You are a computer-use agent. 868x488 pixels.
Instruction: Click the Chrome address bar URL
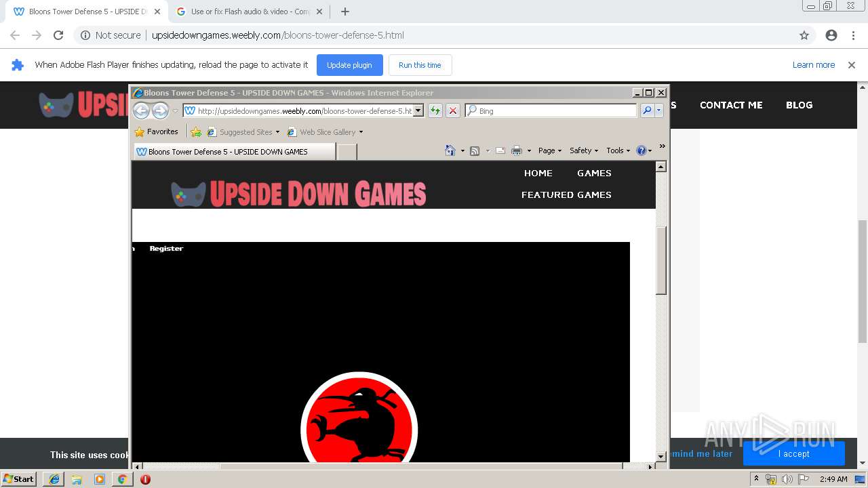pos(277,35)
